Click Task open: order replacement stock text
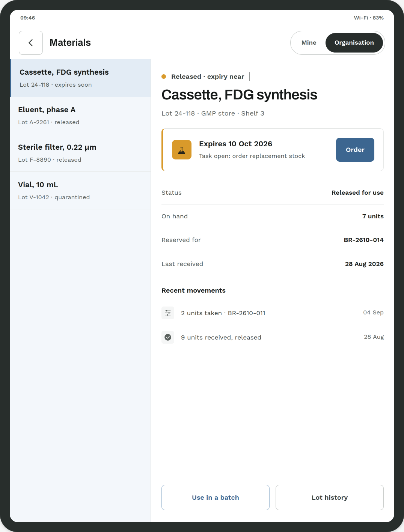404x532 pixels. point(252,156)
